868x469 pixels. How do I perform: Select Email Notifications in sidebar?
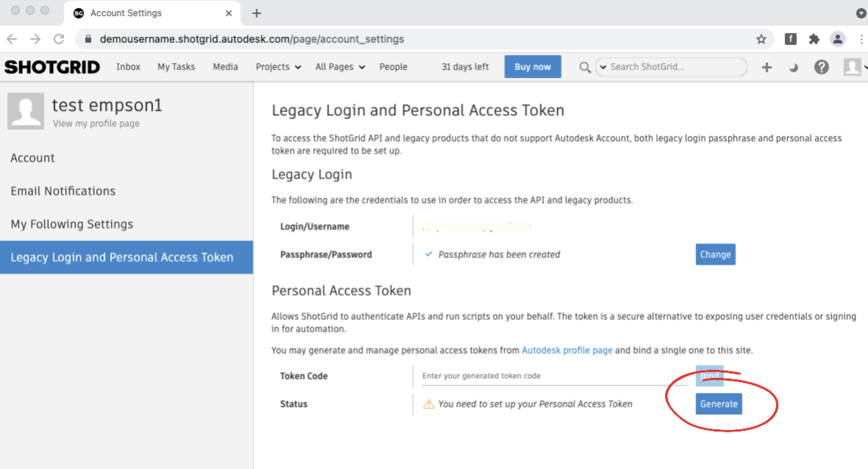click(x=63, y=191)
